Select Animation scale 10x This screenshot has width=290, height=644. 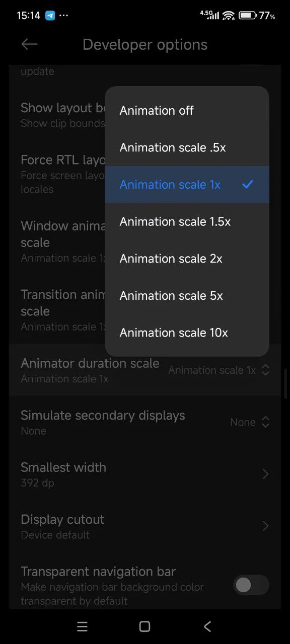point(187,333)
